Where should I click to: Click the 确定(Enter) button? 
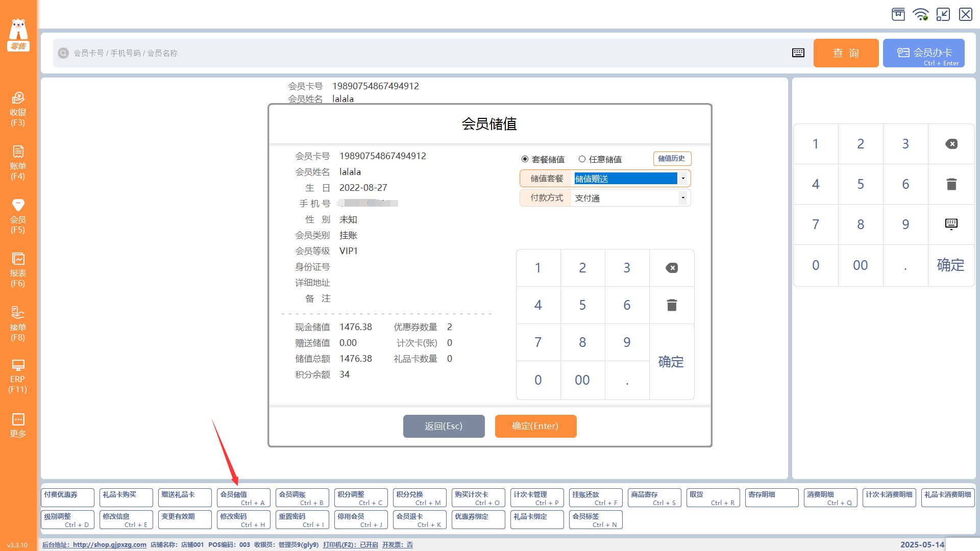tap(535, 426)
